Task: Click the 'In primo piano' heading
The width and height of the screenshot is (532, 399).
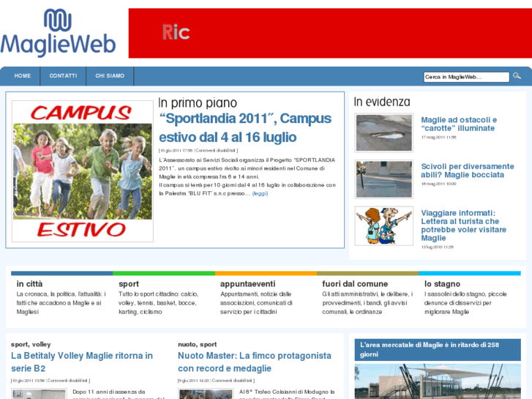Action: point(198,102)
